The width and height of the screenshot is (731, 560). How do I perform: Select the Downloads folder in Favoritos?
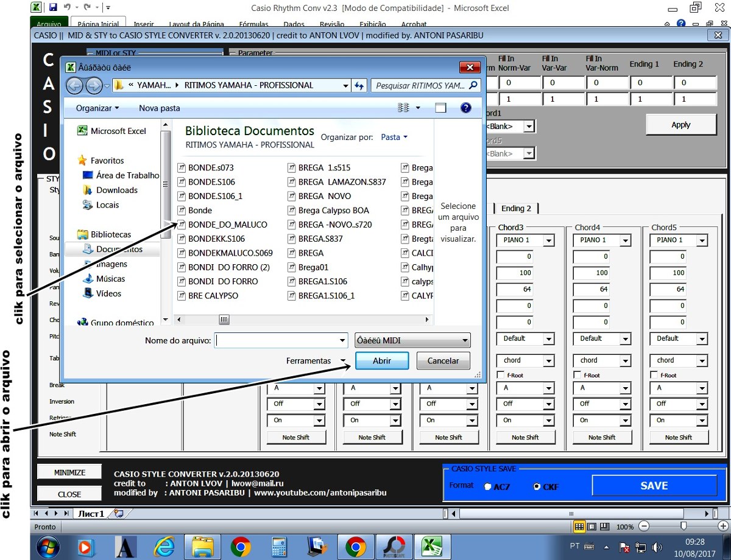tap(116, 190)
